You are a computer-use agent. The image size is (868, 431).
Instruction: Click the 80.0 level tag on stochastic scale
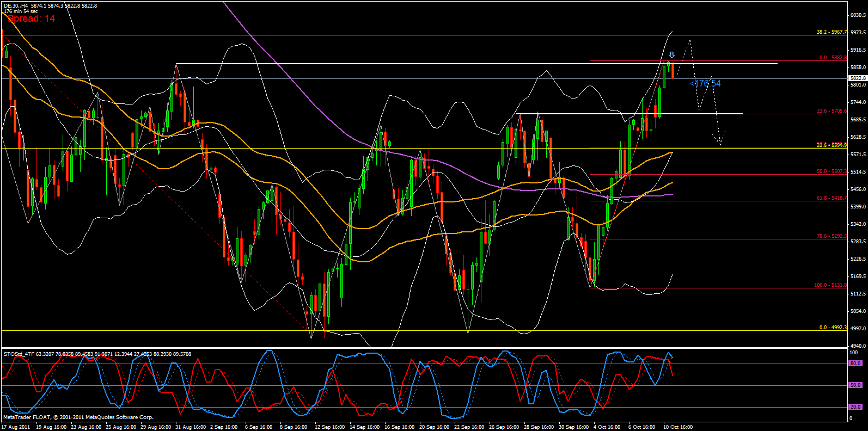[855, 363]
